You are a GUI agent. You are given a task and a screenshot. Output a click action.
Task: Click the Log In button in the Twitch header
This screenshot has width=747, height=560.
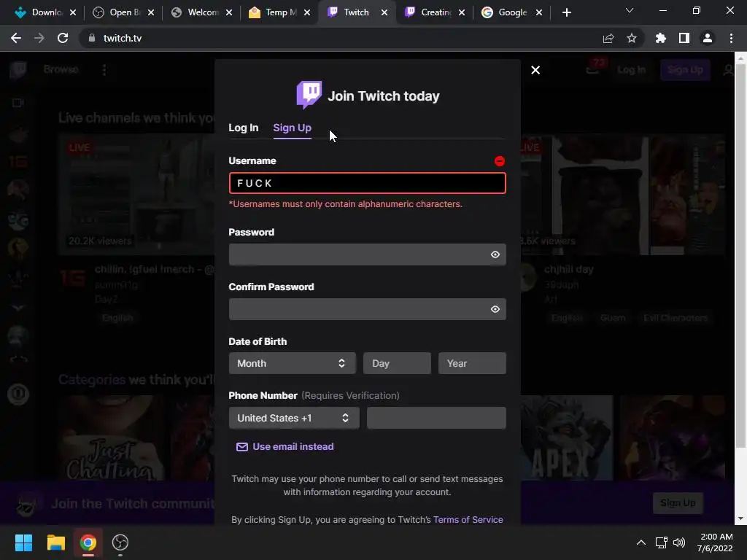click(631, 70)
